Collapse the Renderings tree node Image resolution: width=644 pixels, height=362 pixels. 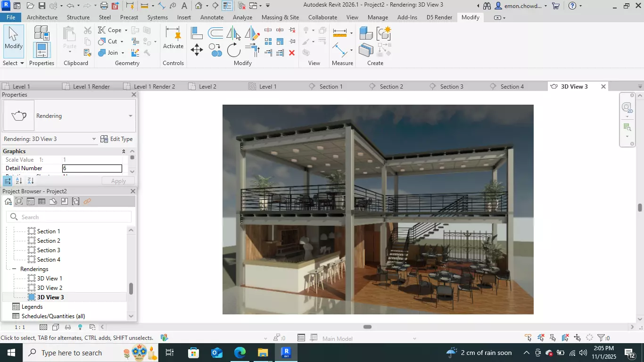[x=14, y=269]
